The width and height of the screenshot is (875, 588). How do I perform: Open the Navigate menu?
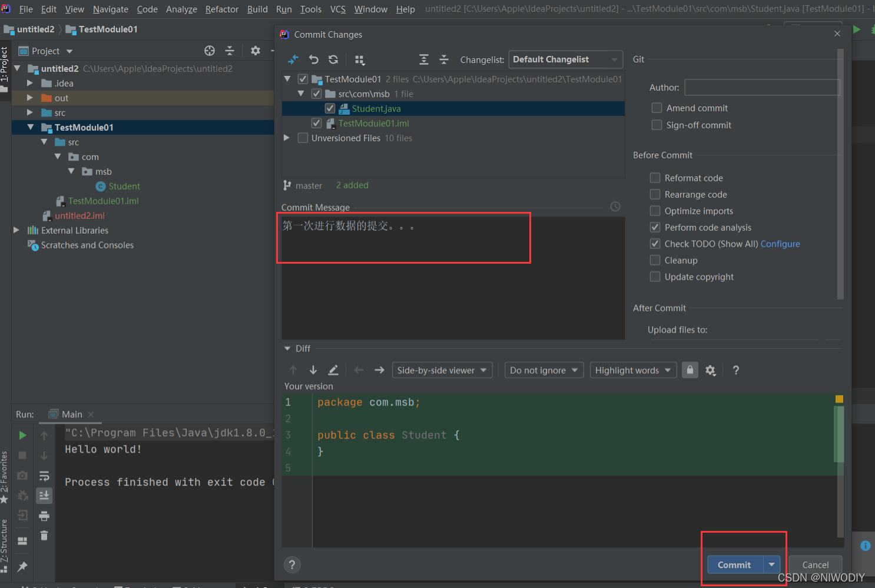tap(111, 9)
